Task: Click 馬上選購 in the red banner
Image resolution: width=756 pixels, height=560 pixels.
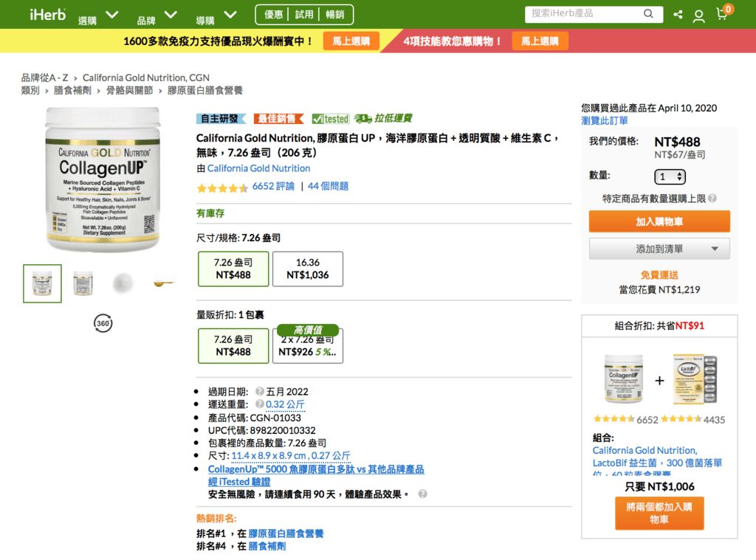Action: pos(540,41)
